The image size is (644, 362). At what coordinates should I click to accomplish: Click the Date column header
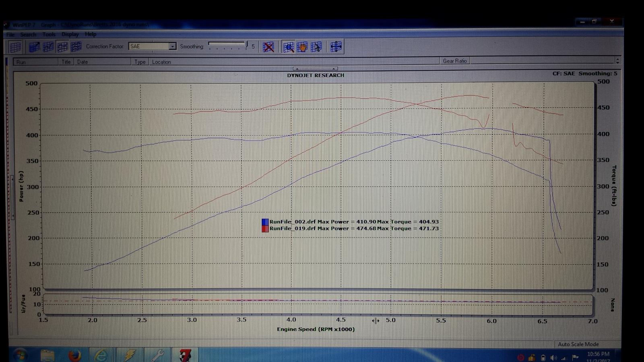tap(83, 62)
